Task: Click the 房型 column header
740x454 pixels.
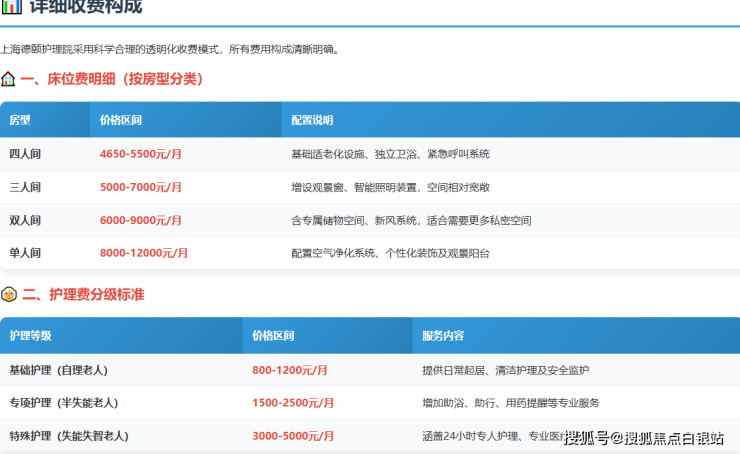Action: 20,120
